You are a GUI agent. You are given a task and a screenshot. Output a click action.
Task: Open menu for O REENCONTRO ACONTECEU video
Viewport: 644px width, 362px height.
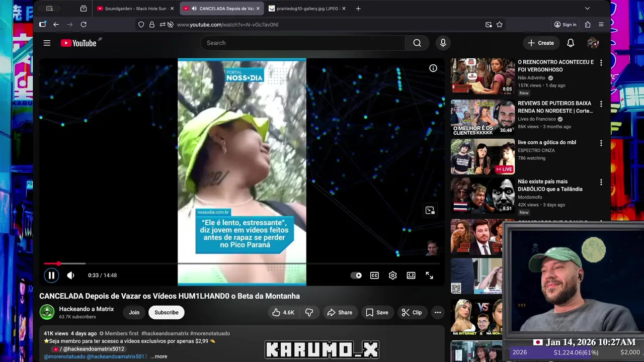click(601, 63)
